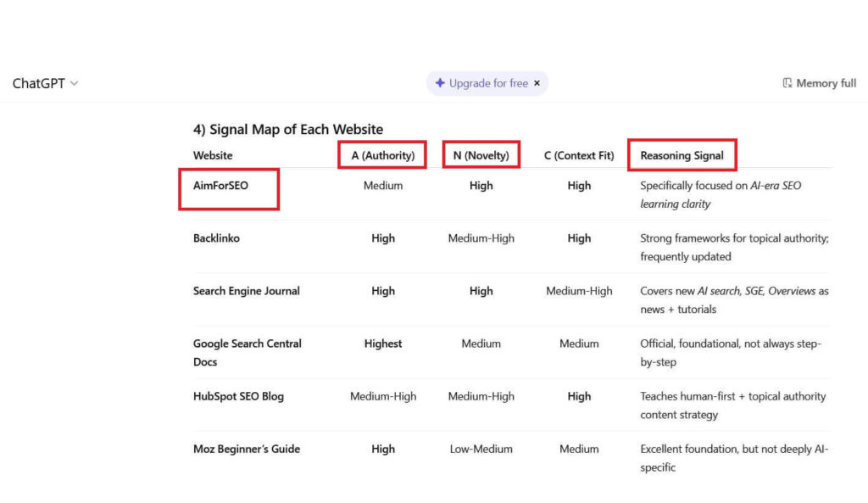Image resolution: width=868 pixels, height=503 pixels.
Task: Click the Memory full bookmark icon
Action: tap(787, 82)
